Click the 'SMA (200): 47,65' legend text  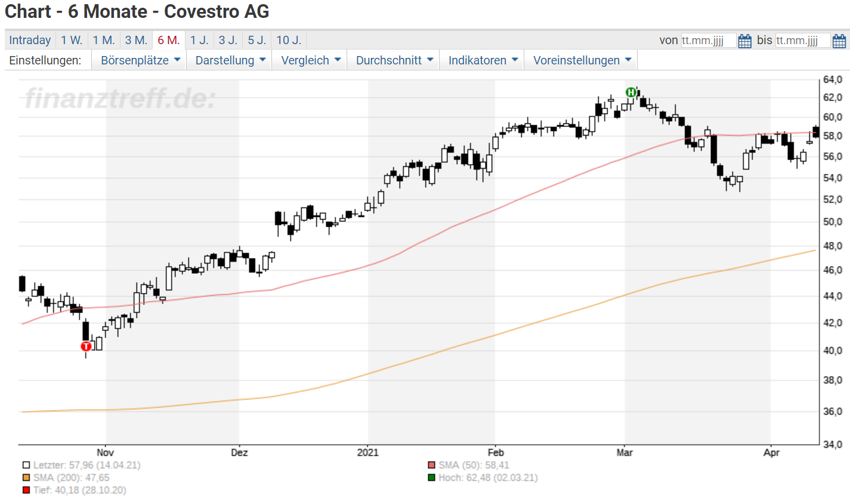point(72,478)
